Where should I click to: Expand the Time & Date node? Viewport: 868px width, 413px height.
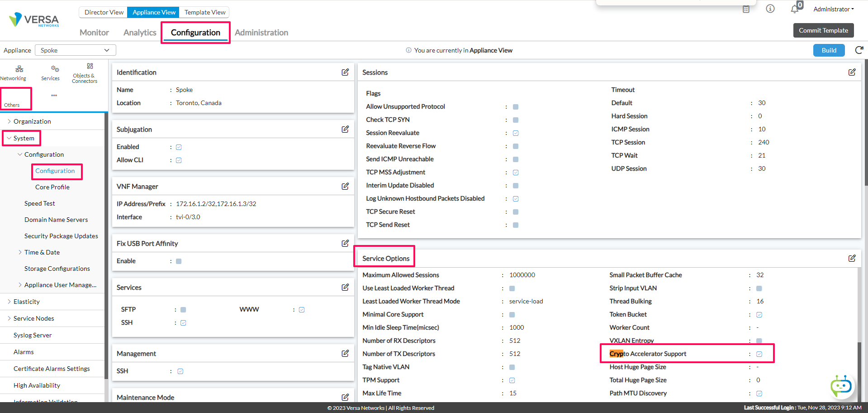20,252
